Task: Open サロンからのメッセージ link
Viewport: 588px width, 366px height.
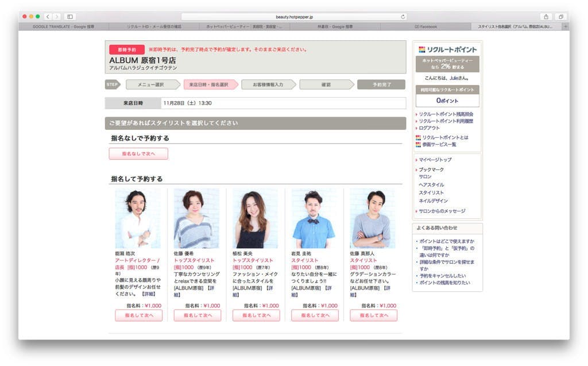Action: click(x=442, y=211)
